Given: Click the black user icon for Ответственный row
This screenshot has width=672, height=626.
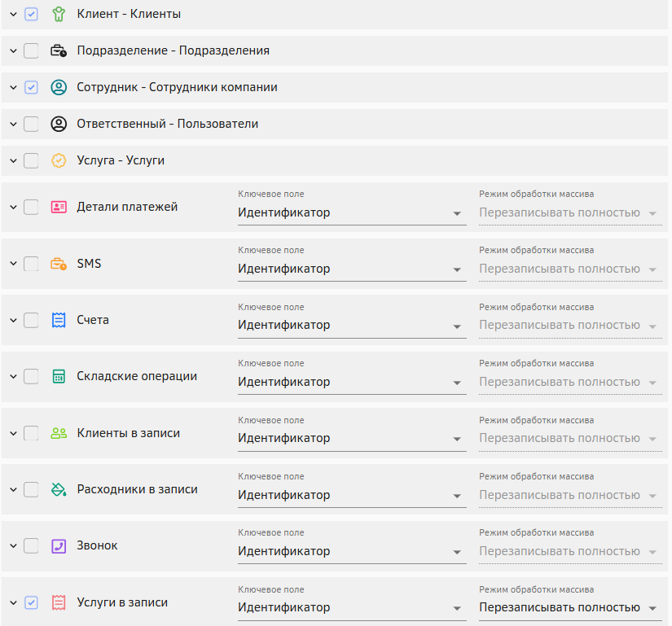Looking at the screenshot, I should point(59,124).
